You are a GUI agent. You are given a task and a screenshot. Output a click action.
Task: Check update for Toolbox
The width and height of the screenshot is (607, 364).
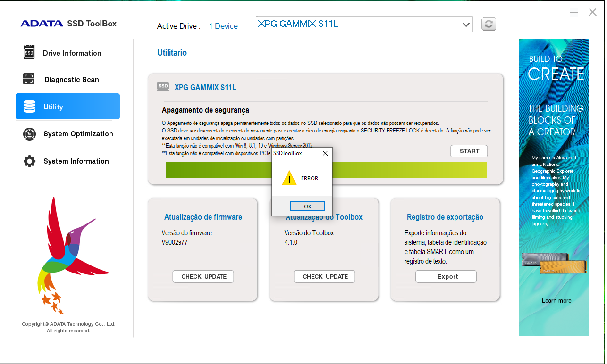(x=325, y=277)
